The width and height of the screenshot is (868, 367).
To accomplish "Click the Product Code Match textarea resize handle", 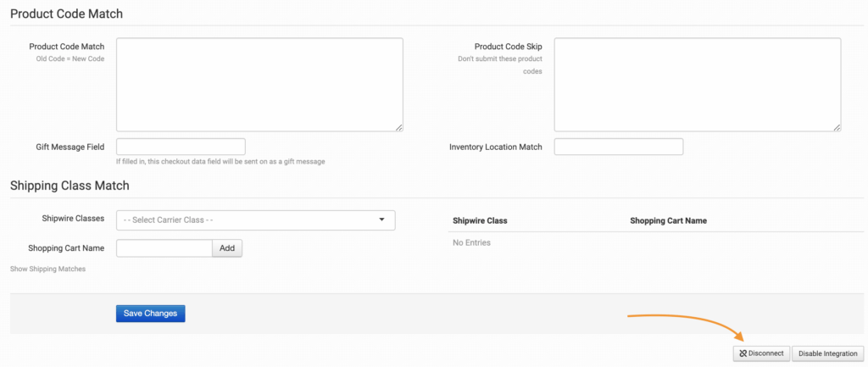I will pos(398,127).
